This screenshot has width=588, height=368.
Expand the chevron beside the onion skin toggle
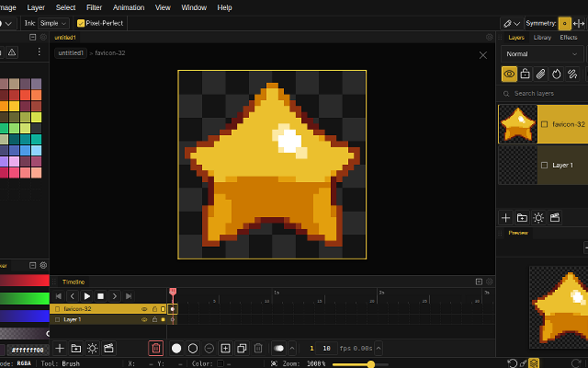click(292, 349)
